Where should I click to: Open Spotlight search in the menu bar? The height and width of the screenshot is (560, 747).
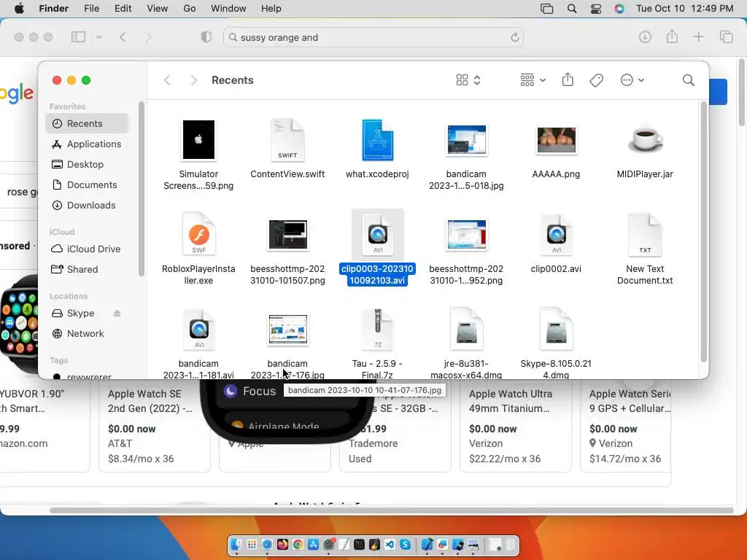tap(572, 9)
